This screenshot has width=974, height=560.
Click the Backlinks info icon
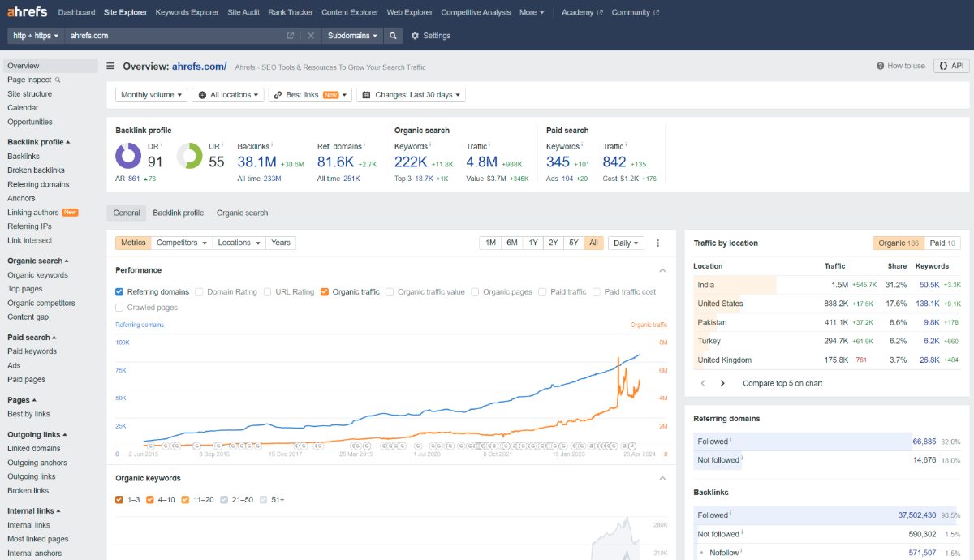(273, 144)
